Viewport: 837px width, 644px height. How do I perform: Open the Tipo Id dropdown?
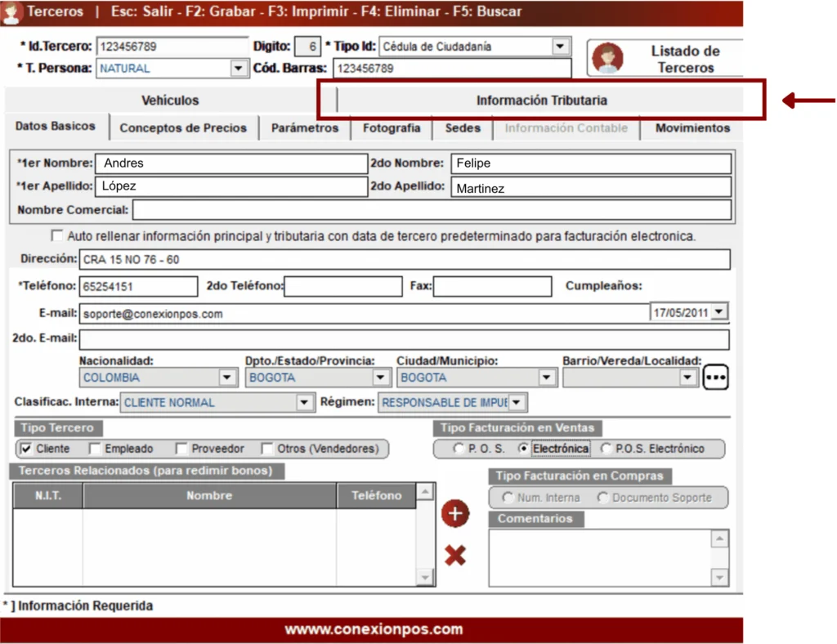pyautogui.click(x=560, y=47)
